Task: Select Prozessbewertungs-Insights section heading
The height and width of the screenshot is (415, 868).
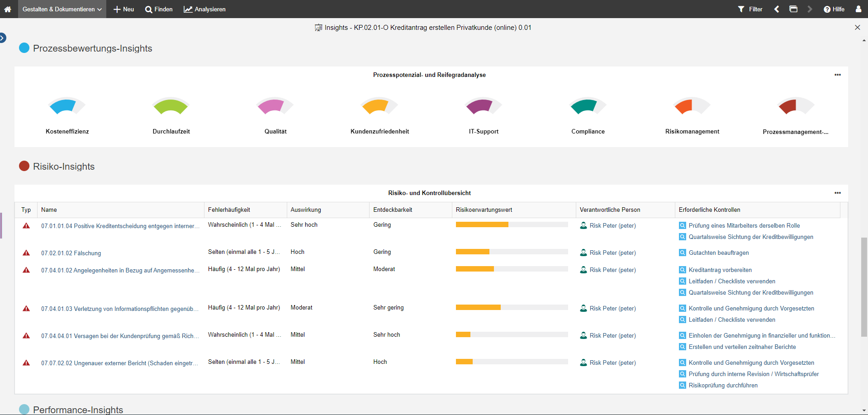Action: [x=92, y=48]
